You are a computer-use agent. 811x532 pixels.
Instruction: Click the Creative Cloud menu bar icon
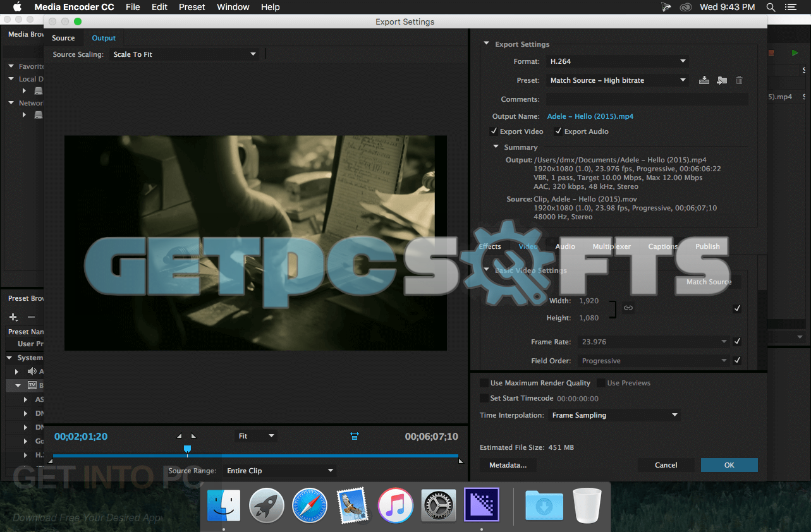coord(686,7)
